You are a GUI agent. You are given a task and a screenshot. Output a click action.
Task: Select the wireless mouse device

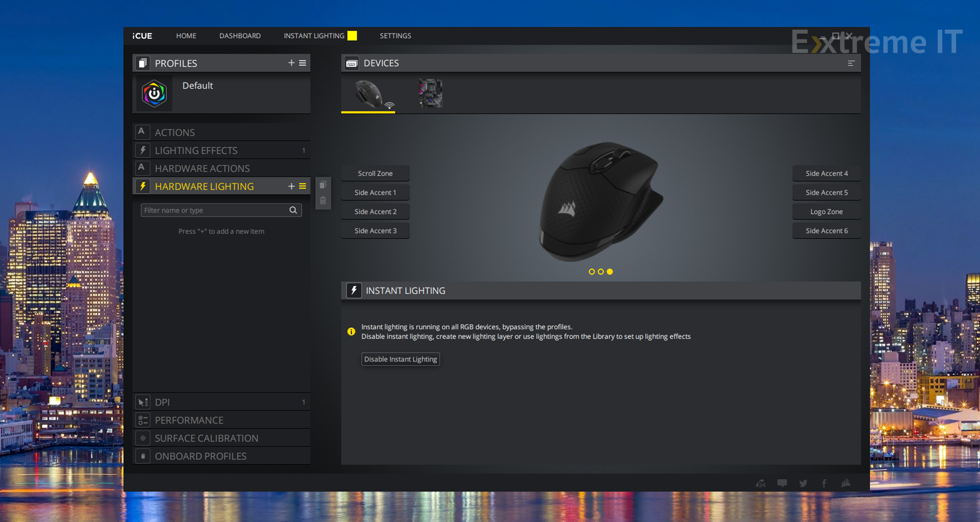pos(368,94)
